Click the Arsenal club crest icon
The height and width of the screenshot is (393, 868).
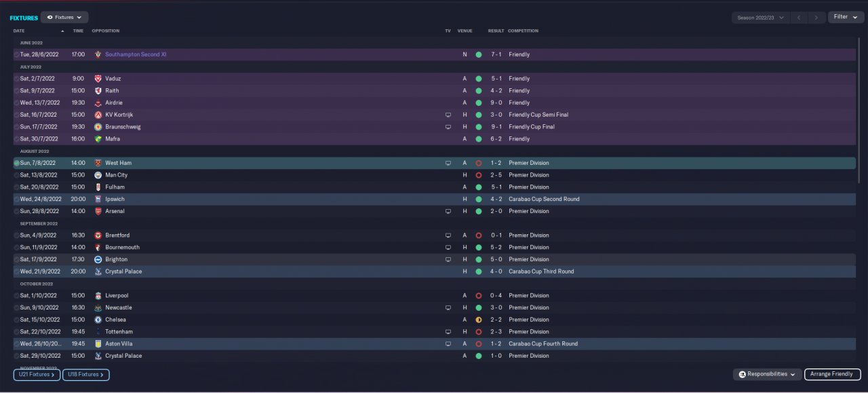click(x=98, y=211)
